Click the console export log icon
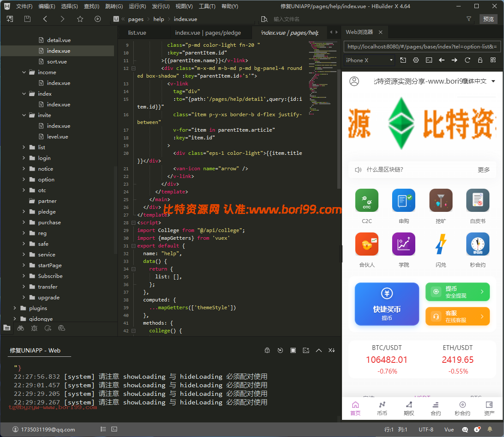 (x=306, y=350)
